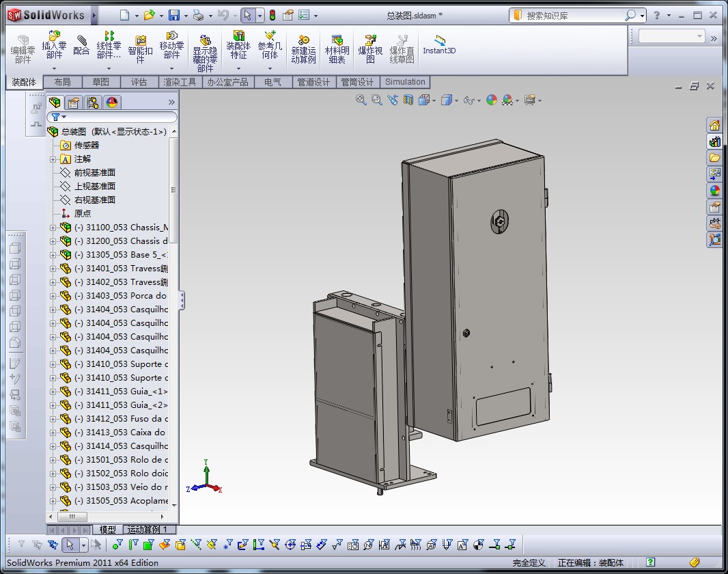Click the 新建运动算例 button

(304, 49)
